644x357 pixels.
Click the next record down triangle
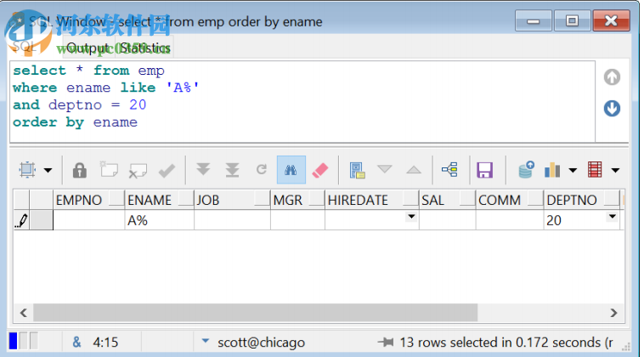[x=384, y=169]
